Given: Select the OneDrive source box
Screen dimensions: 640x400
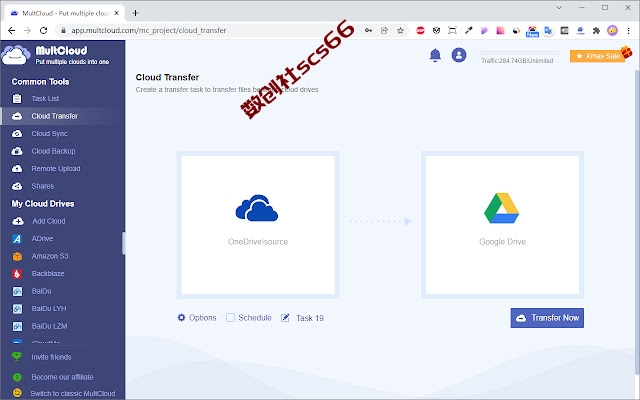Looking at the screenshot, I should pos(258,224).
